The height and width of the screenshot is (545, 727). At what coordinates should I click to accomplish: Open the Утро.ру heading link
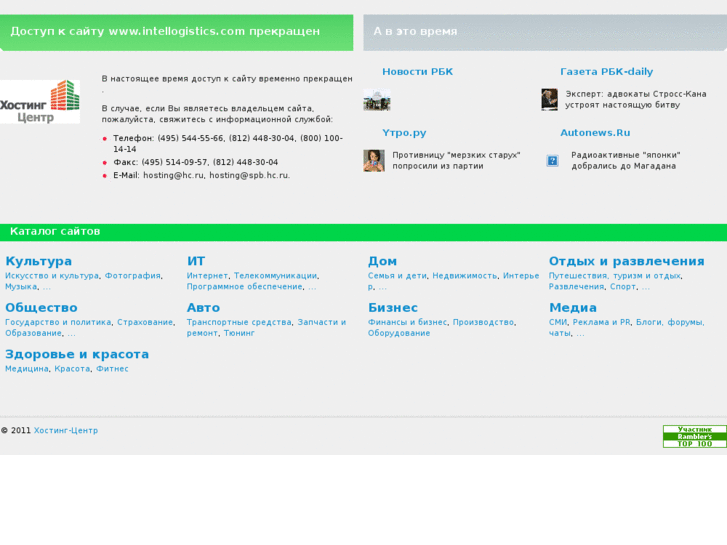[x=404, y=133]
